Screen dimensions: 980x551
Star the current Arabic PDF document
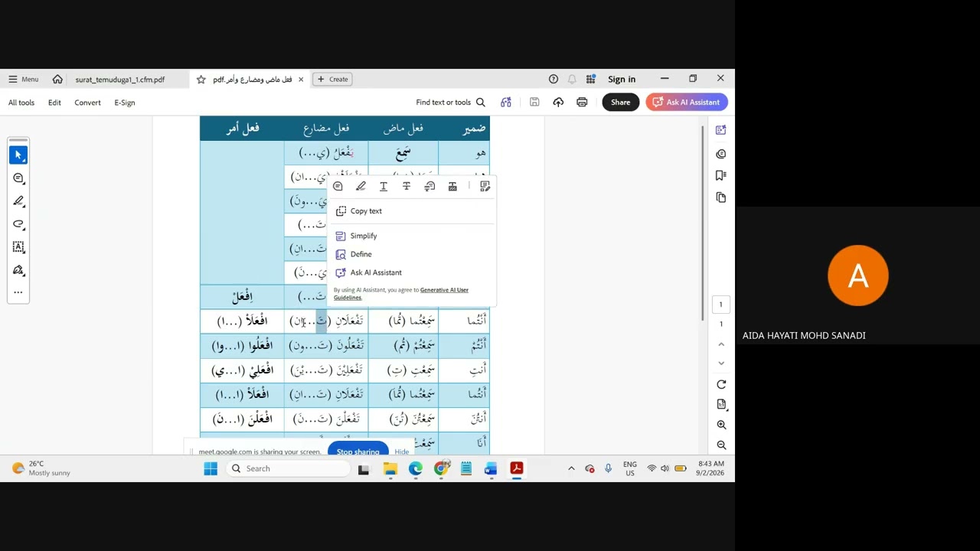click(201, 79)
